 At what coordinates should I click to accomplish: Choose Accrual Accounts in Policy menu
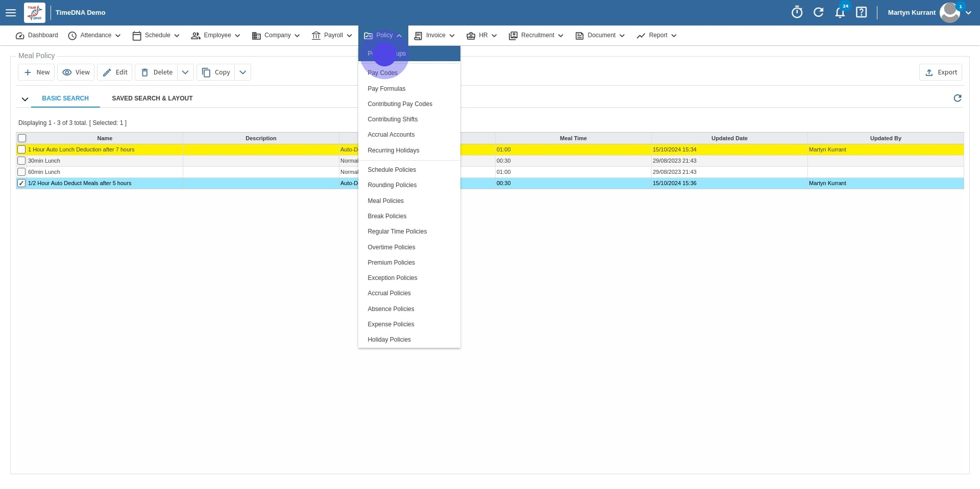coord(391,135)
